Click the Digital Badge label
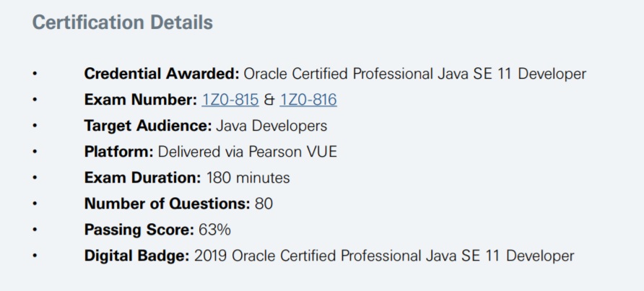This screenshot has height=291, width=644. point(136,256)
